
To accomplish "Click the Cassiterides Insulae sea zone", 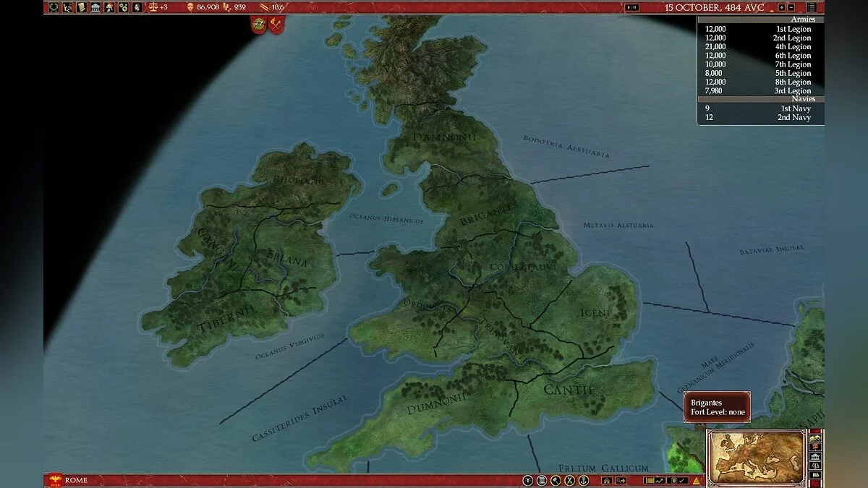I will pyautogui.click(x=299, y=418).
